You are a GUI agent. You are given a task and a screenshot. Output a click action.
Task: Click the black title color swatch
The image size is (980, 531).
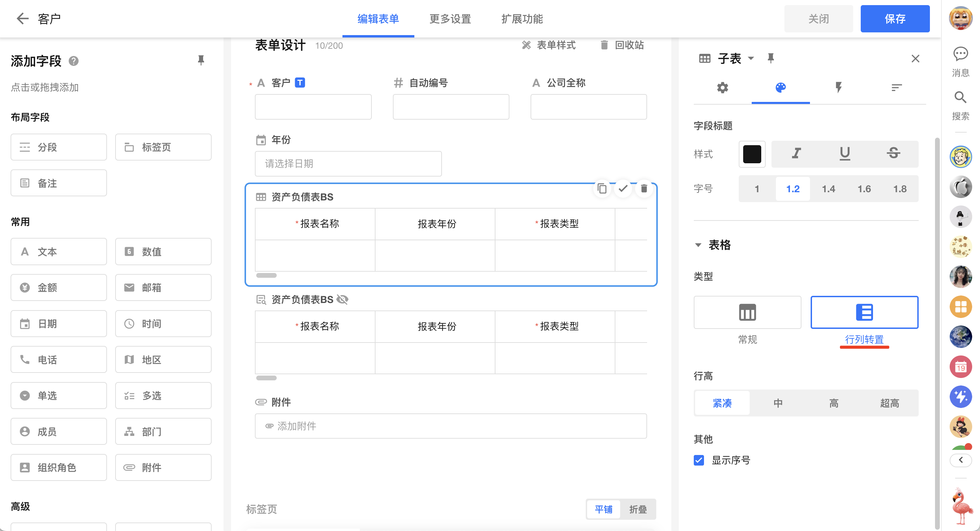click(752, 154)
